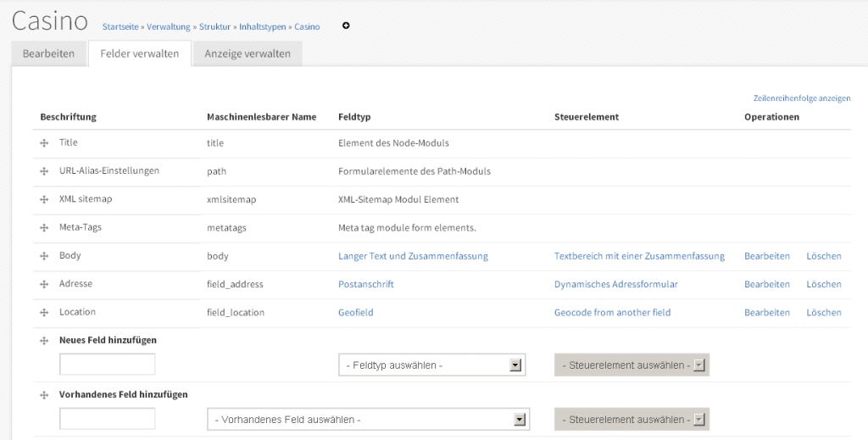Open the Feldtyp auswählen dropdown

(431, 365)
